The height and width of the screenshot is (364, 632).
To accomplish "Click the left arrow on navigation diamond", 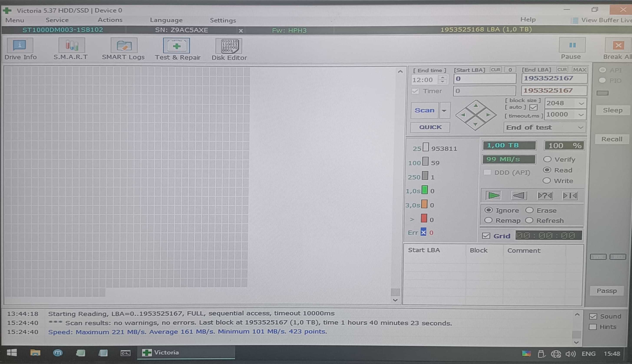I will (463, 115).
